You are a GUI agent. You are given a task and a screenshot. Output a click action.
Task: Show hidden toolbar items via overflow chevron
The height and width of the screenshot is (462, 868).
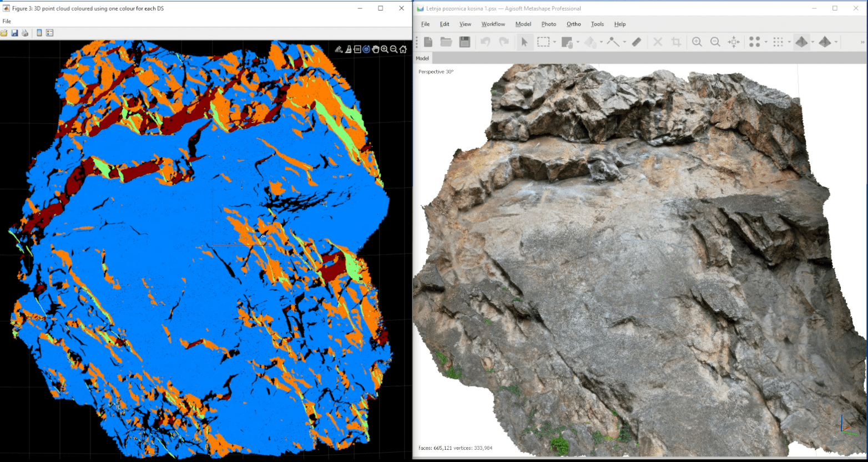862,42
